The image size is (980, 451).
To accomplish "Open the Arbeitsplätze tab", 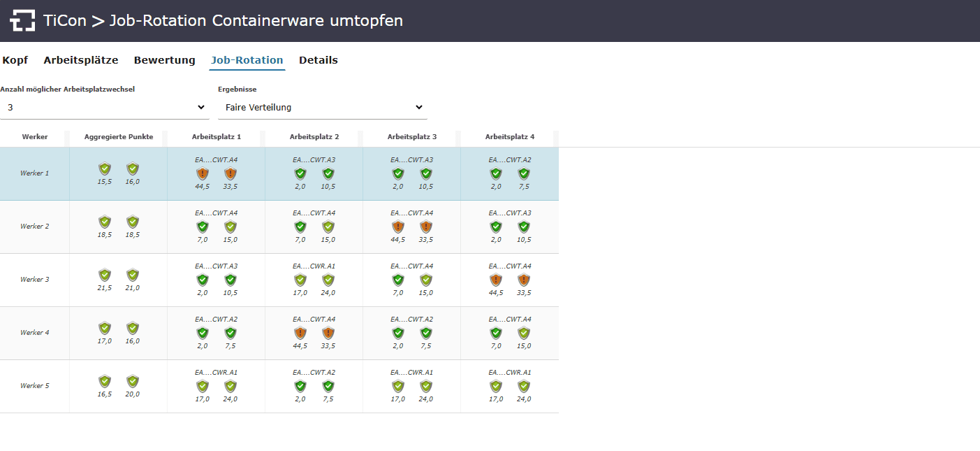I will tap(81, 60).
